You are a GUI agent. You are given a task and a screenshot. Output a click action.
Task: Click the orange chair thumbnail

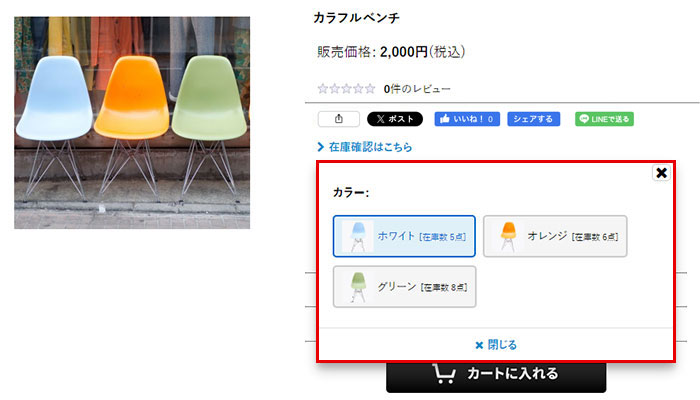[508, 237]
